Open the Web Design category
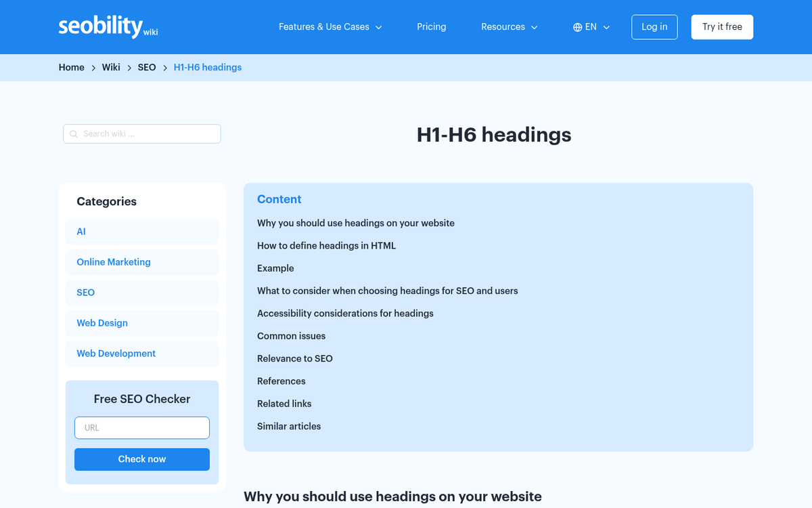 (101, 322)
